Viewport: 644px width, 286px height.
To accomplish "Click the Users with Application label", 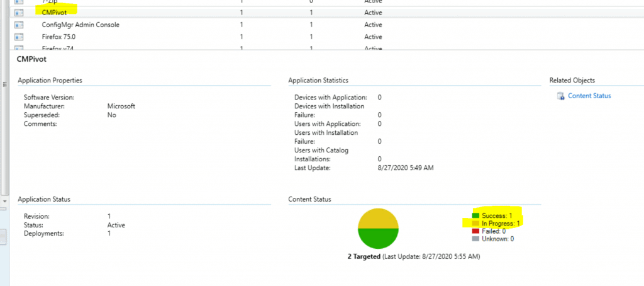I will tap(327, 123).
